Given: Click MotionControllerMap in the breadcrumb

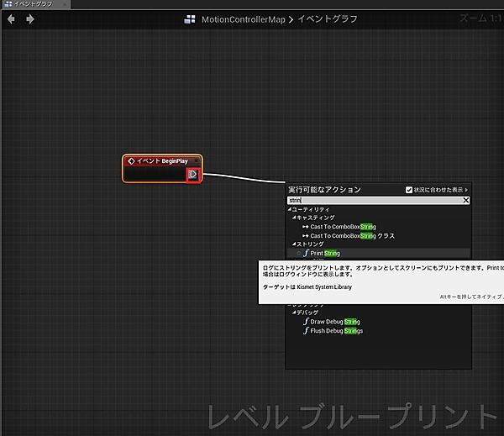Looking at the screenshot, I should [x=243, y=18].
